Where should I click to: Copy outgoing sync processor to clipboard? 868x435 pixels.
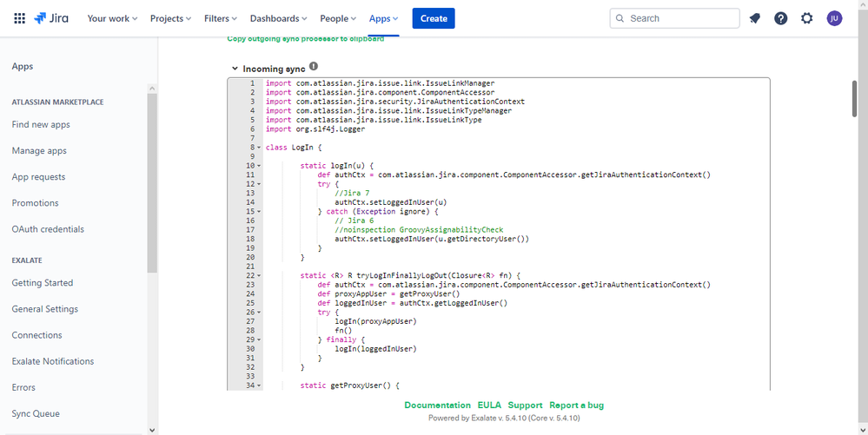pos(306,39)
